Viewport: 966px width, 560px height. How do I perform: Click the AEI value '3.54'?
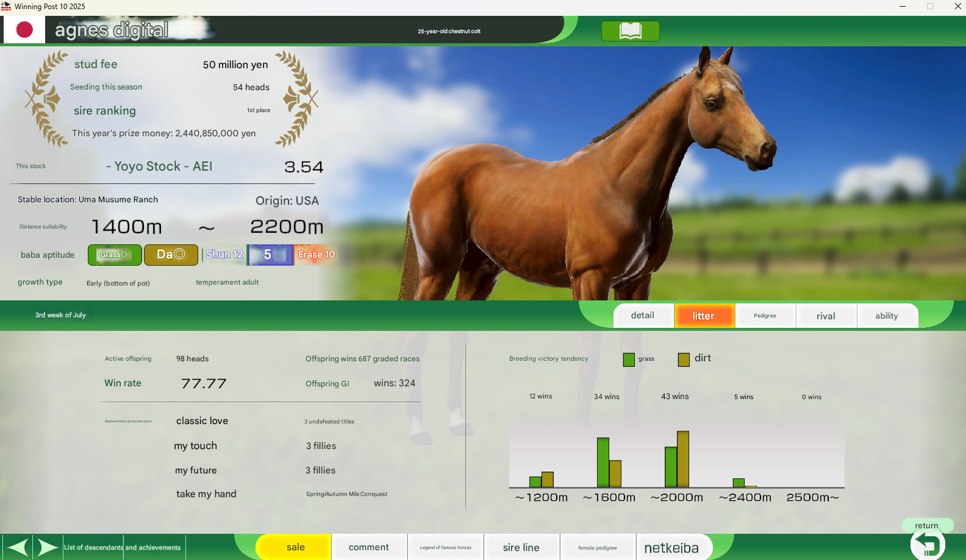304,167
